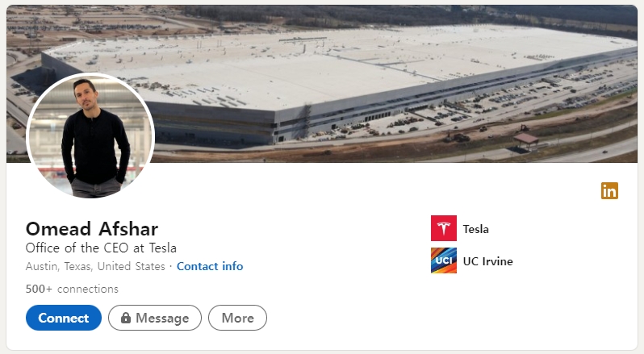
Task: Send a message via the Message button
Action: [x=155, y=318]
